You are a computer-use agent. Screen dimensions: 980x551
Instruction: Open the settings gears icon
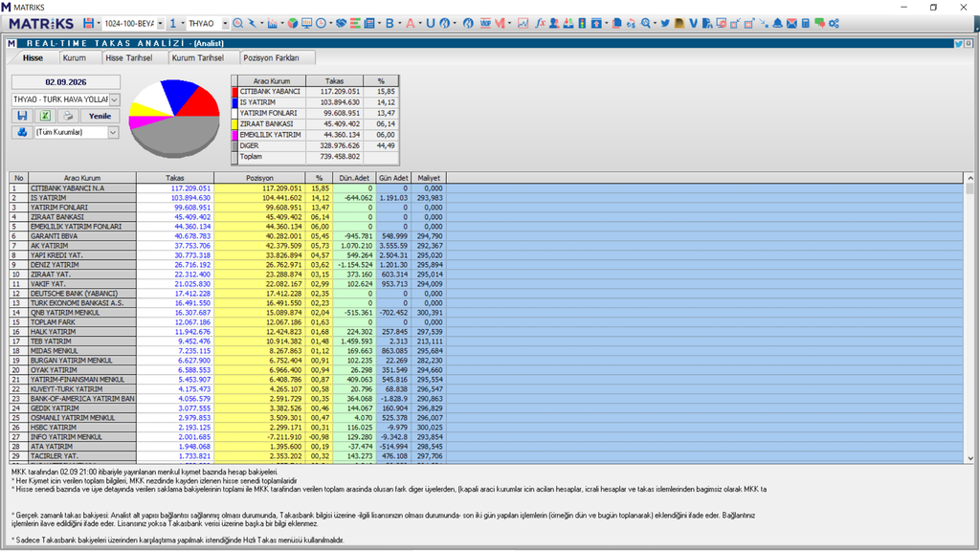click(x=834, y=23)
